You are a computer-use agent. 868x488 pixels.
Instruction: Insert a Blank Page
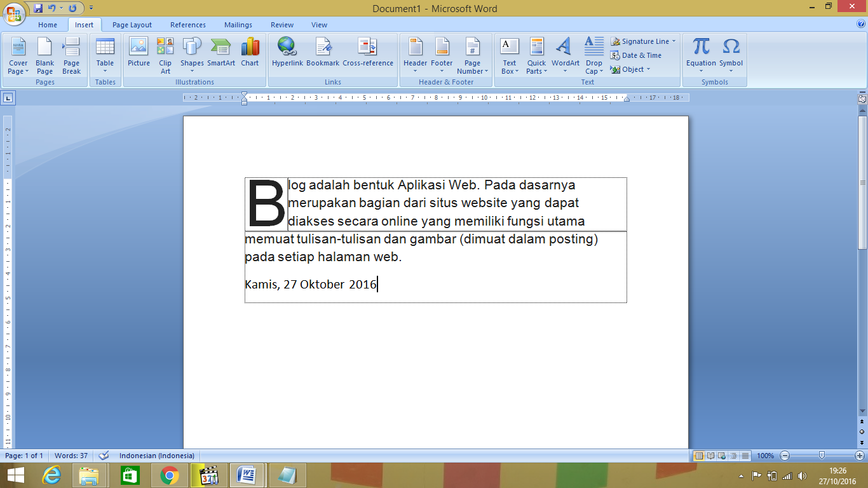pyautogui.click(x=45, y=56)
